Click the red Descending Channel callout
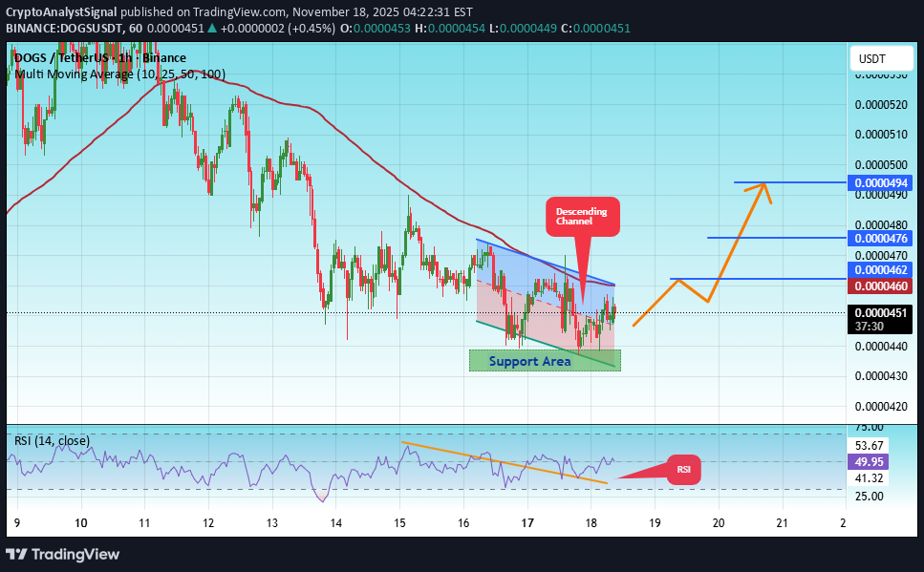This screenshot has width=924, height=572. [x=583, y=216]
